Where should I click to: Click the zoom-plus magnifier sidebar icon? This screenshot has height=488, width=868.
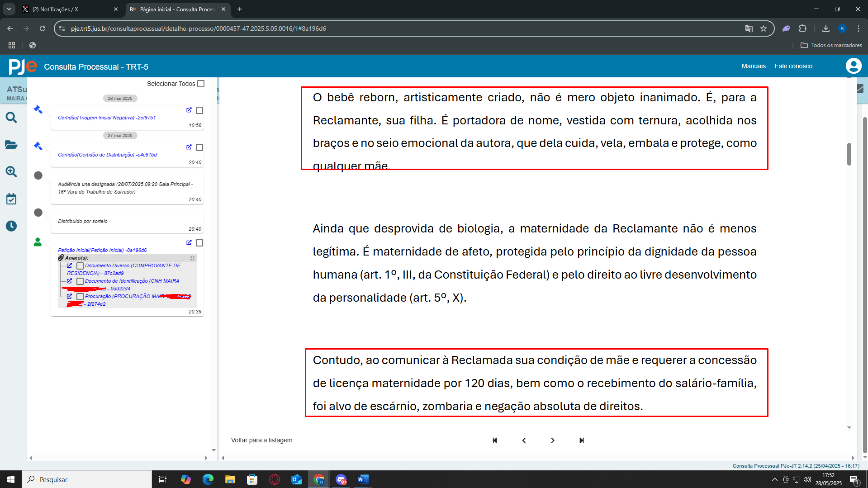(x=11, y=172)
